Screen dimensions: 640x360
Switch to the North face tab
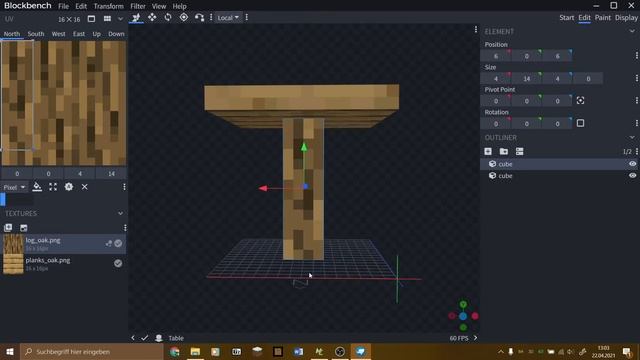pyautogui.click(x=12, y=34)
